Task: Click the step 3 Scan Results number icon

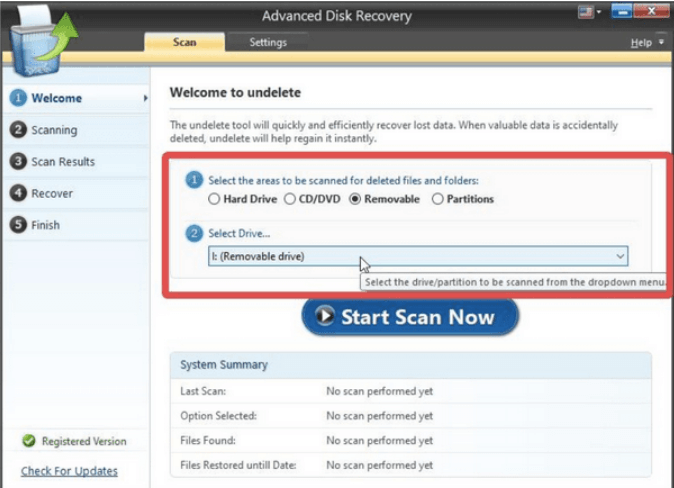Action: point(17,162)
